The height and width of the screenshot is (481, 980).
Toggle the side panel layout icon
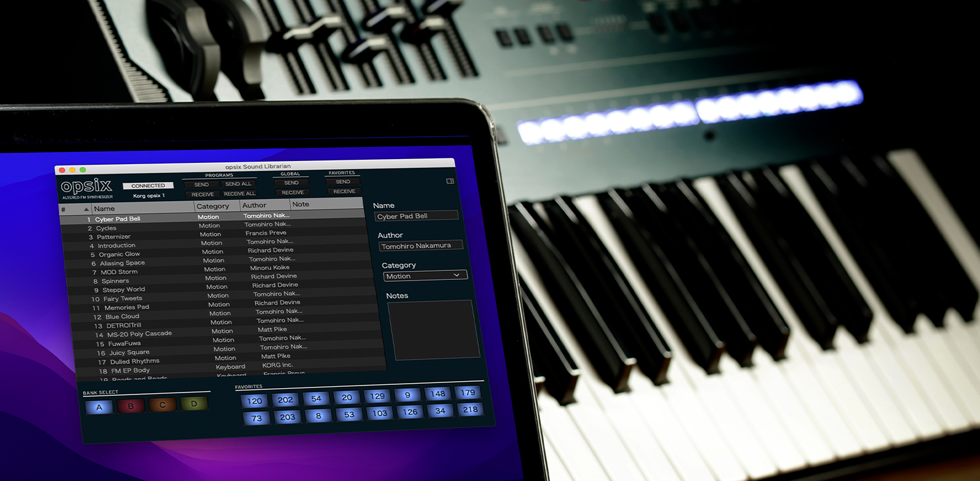tap(450, 181)
